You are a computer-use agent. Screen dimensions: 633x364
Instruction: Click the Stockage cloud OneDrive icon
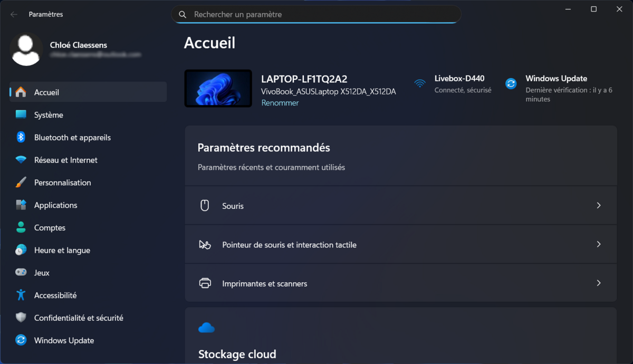(206, 328)
